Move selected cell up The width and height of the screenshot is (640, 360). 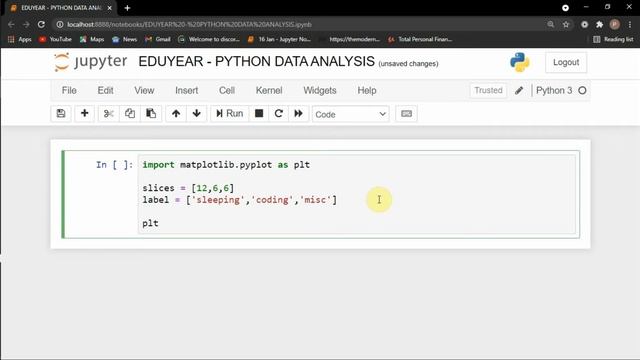click(x=176, y=113)
